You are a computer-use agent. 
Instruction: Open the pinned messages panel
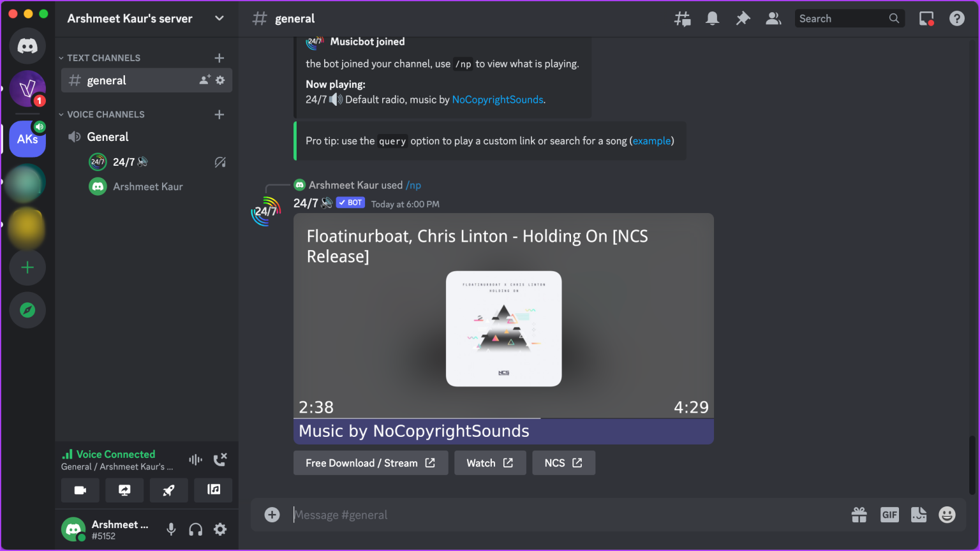coord(743,18)
